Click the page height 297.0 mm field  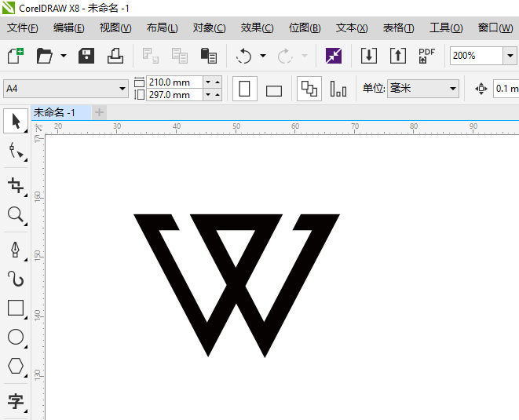(174, 95)
